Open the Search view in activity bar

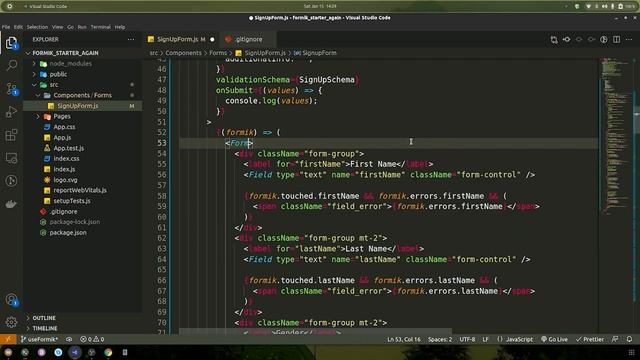11,65
